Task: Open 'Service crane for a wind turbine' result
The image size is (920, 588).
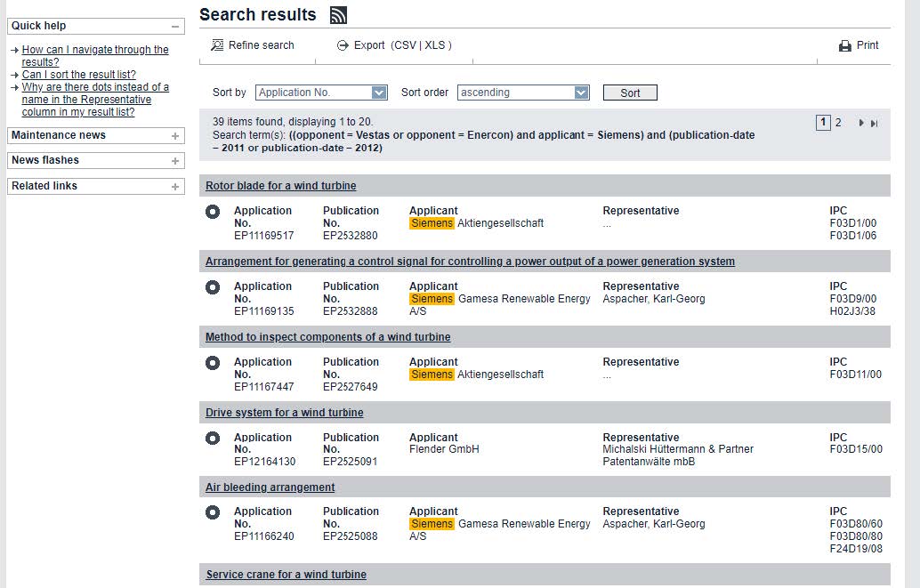Action: click(x=286, y=575)
